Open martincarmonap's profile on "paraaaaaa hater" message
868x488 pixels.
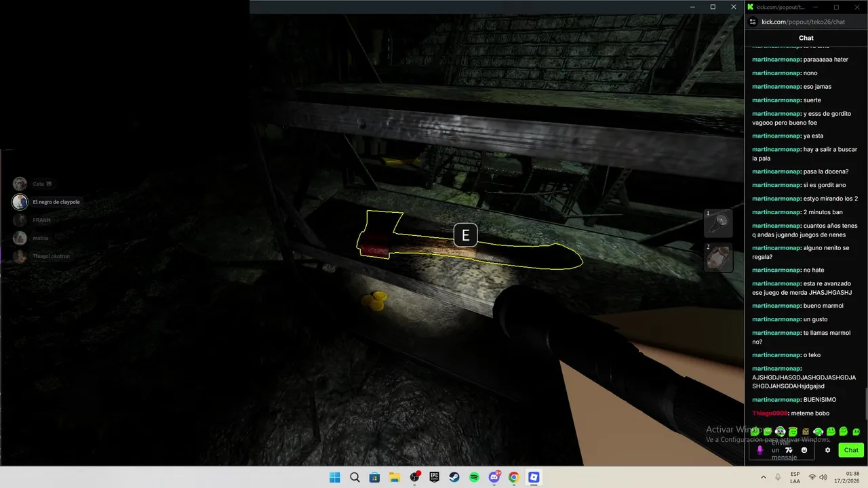point(776,60)
